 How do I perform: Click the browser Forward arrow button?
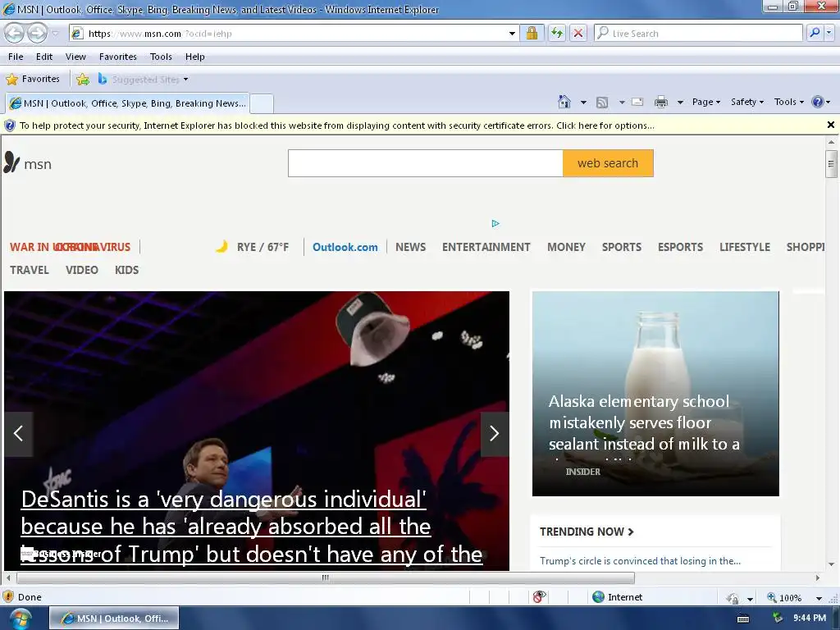[x=37, y=33]
